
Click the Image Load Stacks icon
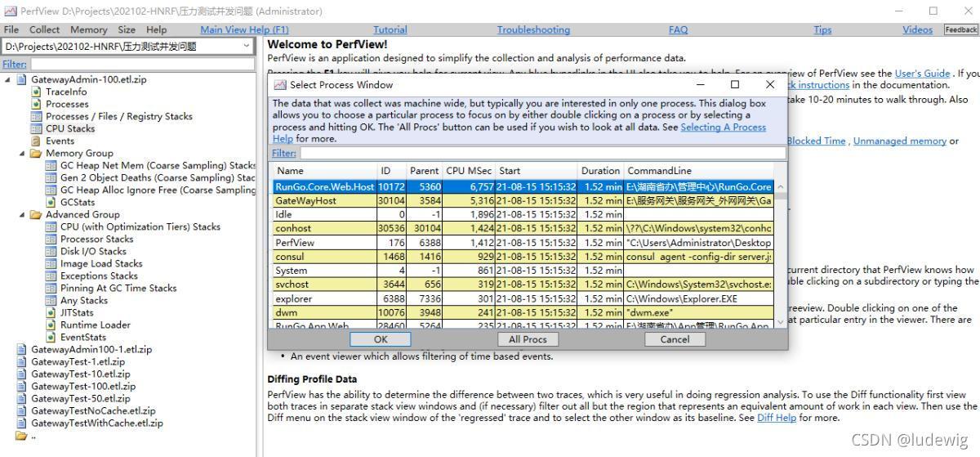click(x=51, y=263)
